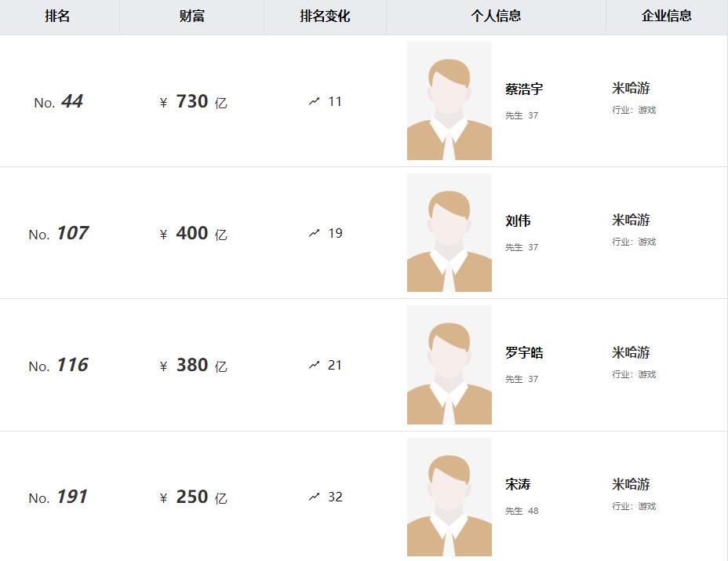Select the 财富 column header
Image resolution: width=728 pixels, height=561 pixels.
click(191, 16)
